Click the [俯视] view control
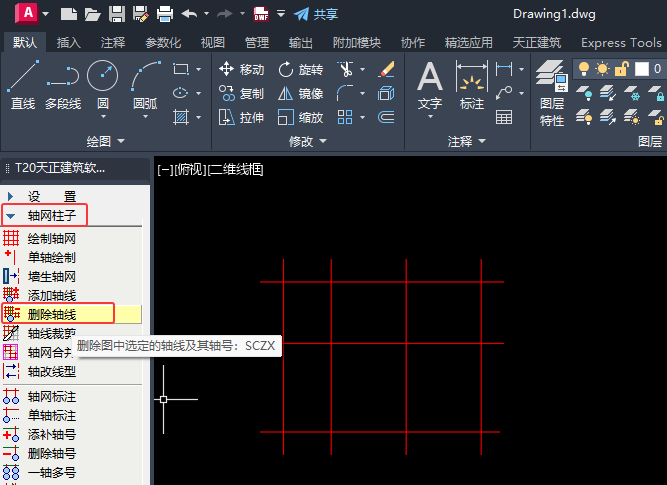This screenshot has width=667, height=485. click(x=190, y=170)
